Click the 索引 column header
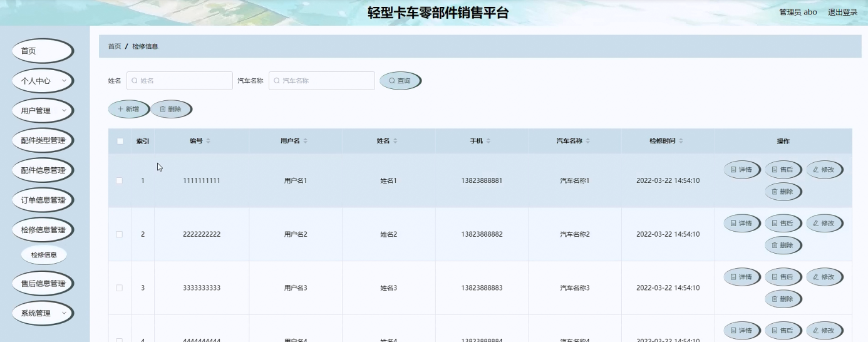868x342 pixels. pyautogui.click(x=143, y=142)
